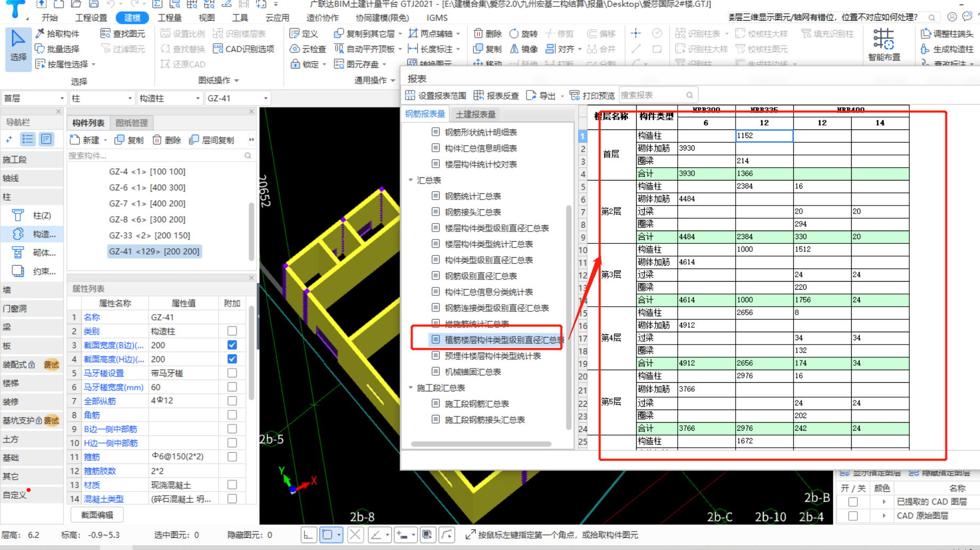
Task: Click the search magnifier in 搜索报表 box
Action: (689, 95)
